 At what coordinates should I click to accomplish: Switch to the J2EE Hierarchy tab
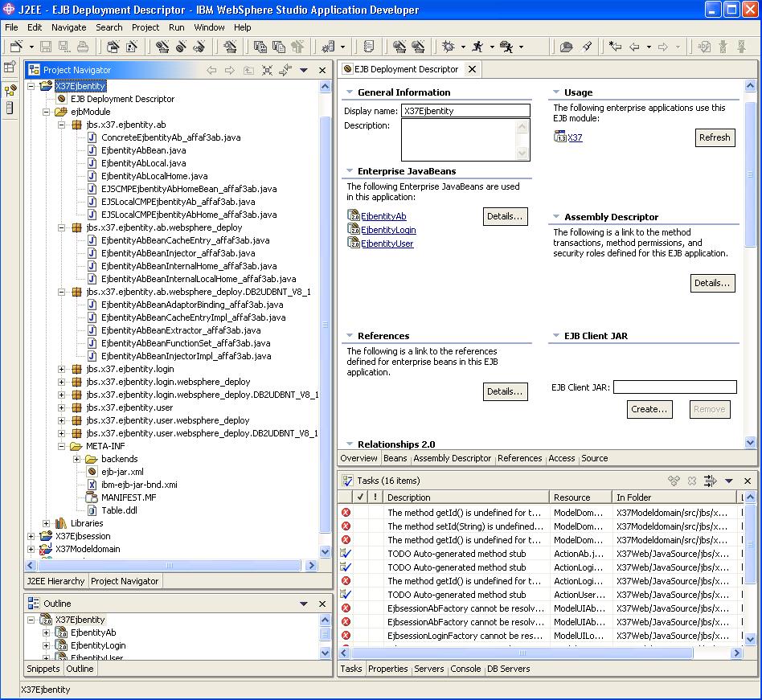coord(56,581)
